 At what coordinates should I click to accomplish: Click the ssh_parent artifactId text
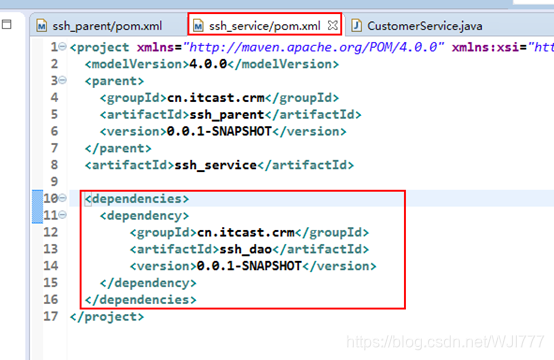(x=227, y=114)
